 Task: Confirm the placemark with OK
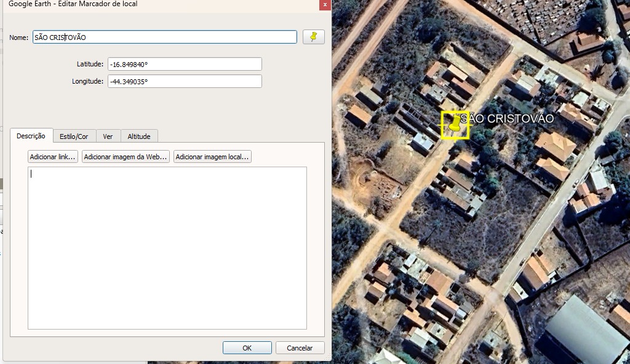click(x=247, y=348)
